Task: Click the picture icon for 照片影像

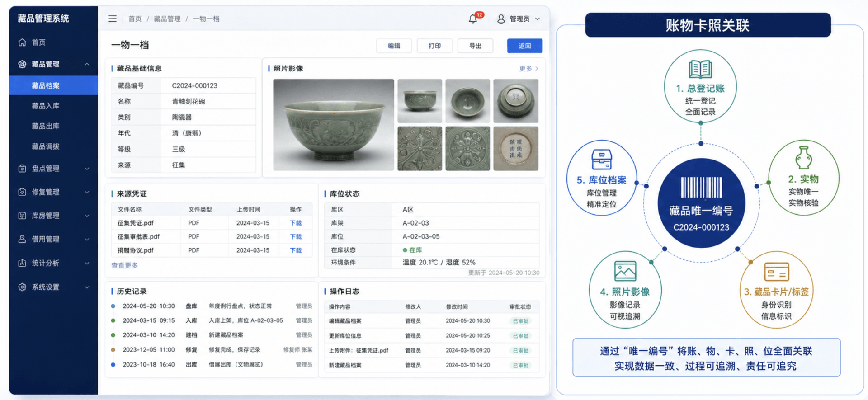Action: (625, 271)
